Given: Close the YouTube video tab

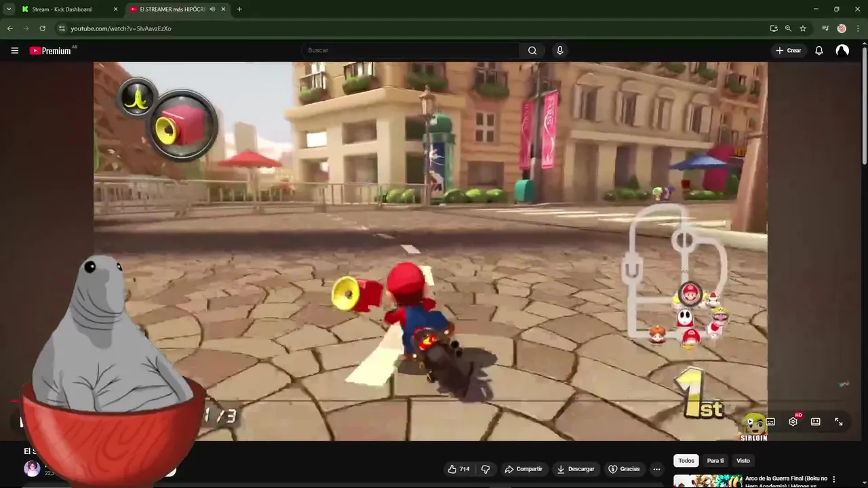Looking at the screenshot, I should pyautogui.click(x=224, y=9).
